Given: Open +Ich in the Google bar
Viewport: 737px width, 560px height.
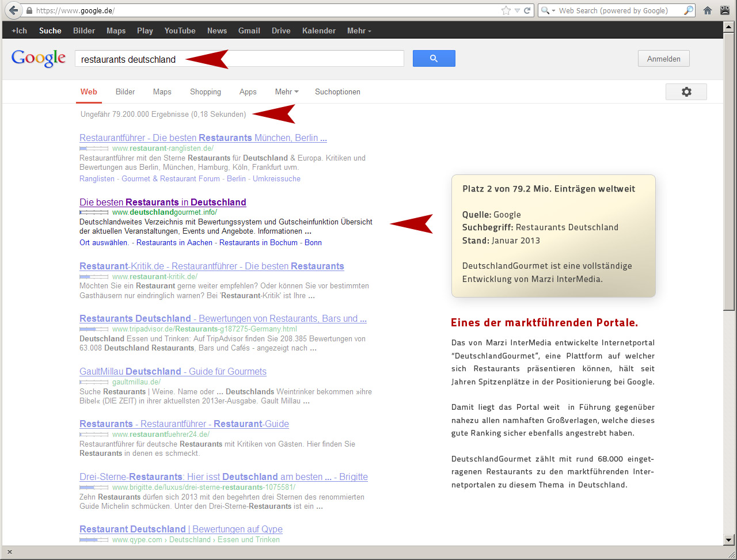Looking at the screenshot, I should tap(19, 31).
